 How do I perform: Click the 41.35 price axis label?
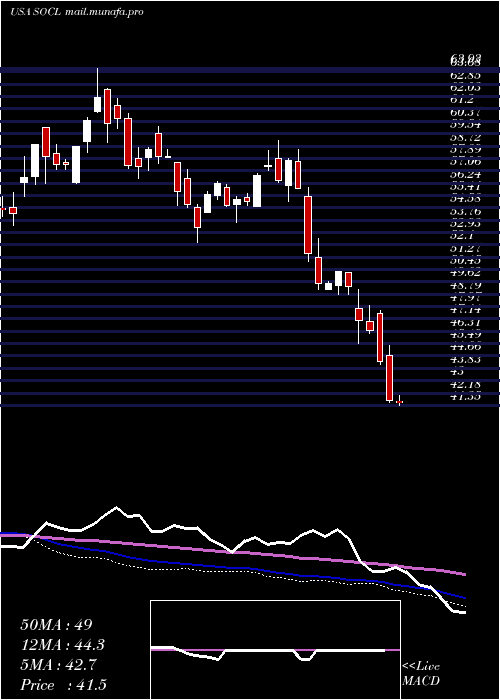click(465, 397)
